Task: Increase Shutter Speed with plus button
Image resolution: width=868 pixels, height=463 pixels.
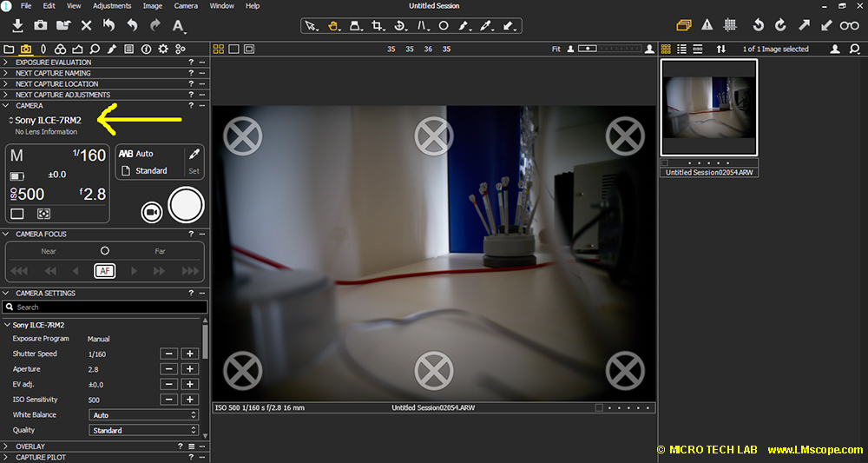Action: [x=189, y=354]
